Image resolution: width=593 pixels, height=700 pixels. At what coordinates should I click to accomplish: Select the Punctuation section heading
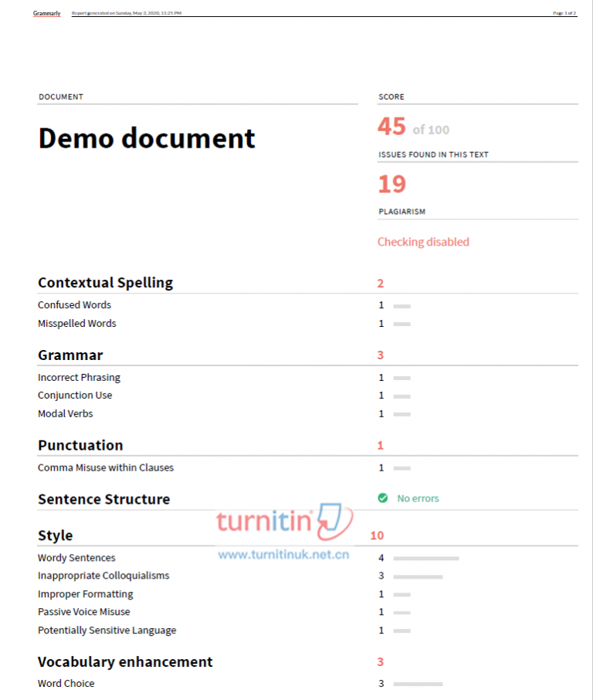tap(80, 445)
